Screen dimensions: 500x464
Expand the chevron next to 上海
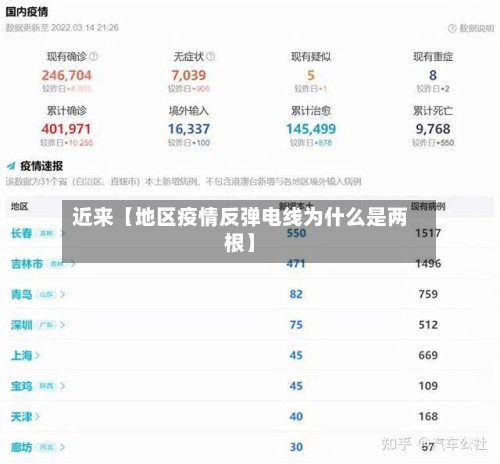(x=37, y=356)
